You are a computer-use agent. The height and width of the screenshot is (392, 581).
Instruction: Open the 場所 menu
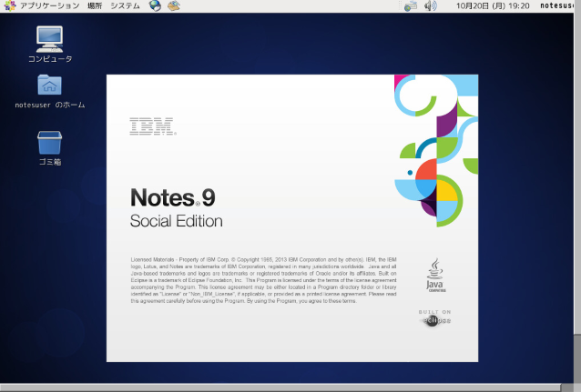[x=95, y=6]
